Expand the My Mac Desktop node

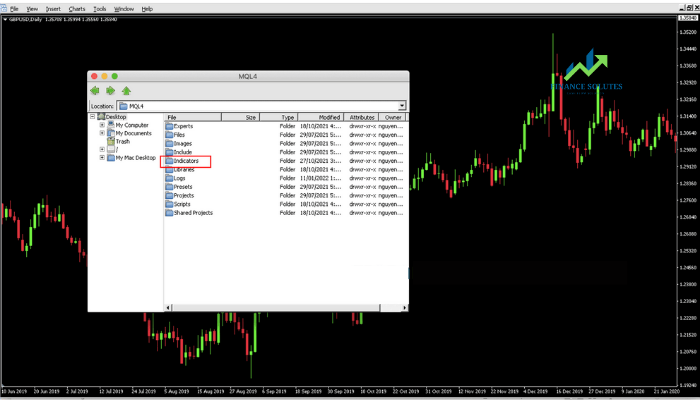coord(102,158)
